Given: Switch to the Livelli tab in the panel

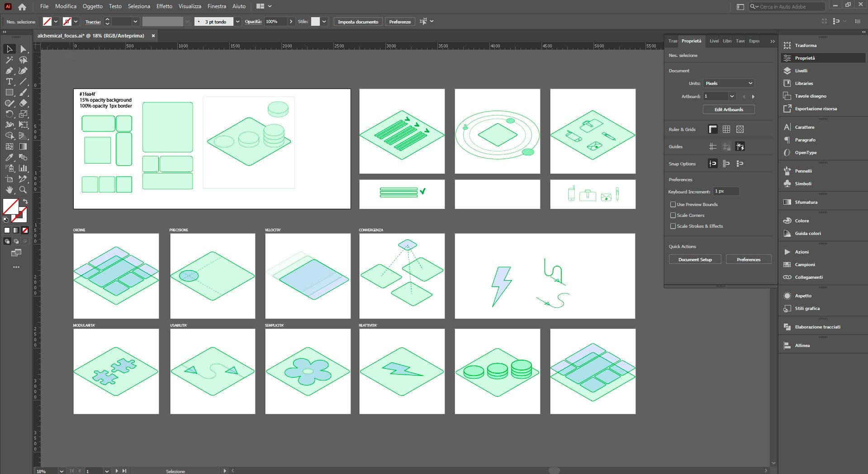Looking at the screenshot, I should coord(714,41).
